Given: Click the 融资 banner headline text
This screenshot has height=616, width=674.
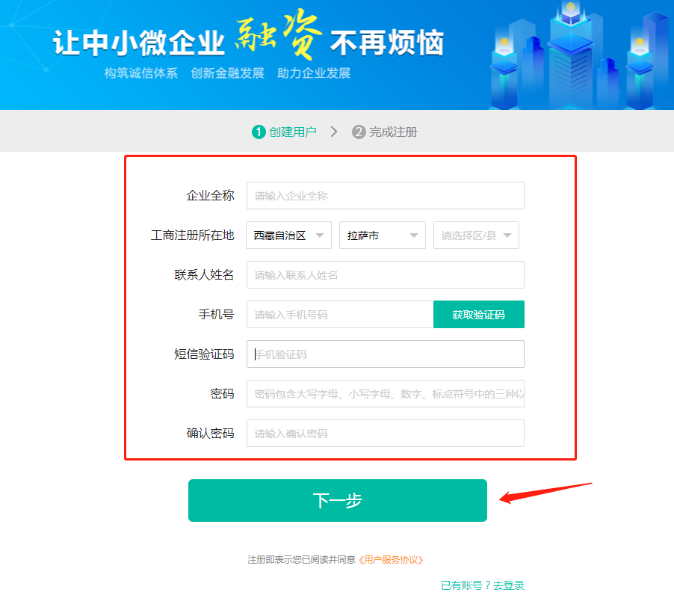Looking at the screenshot, I should (x=278, y=34).
